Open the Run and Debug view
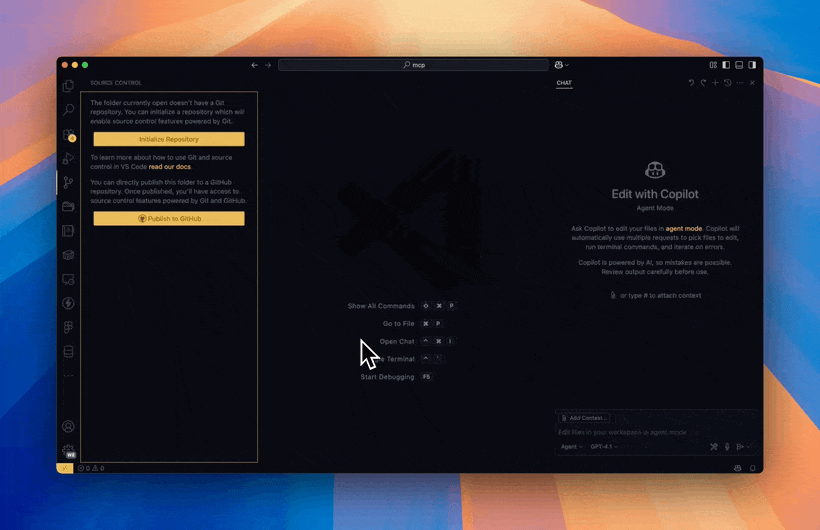 68,159
